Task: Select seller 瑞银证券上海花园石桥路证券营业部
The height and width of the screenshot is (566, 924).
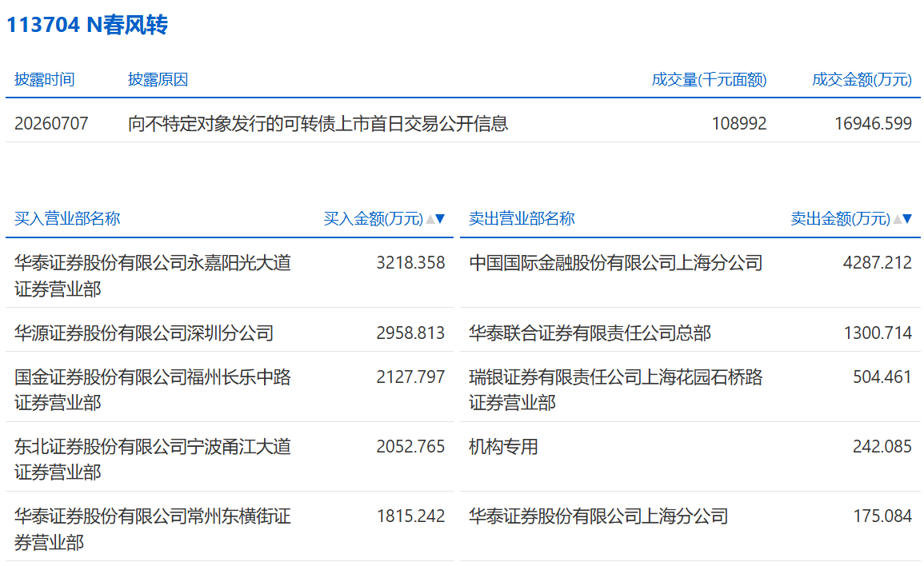Action: pyautogui.click(x=616, y=389)
